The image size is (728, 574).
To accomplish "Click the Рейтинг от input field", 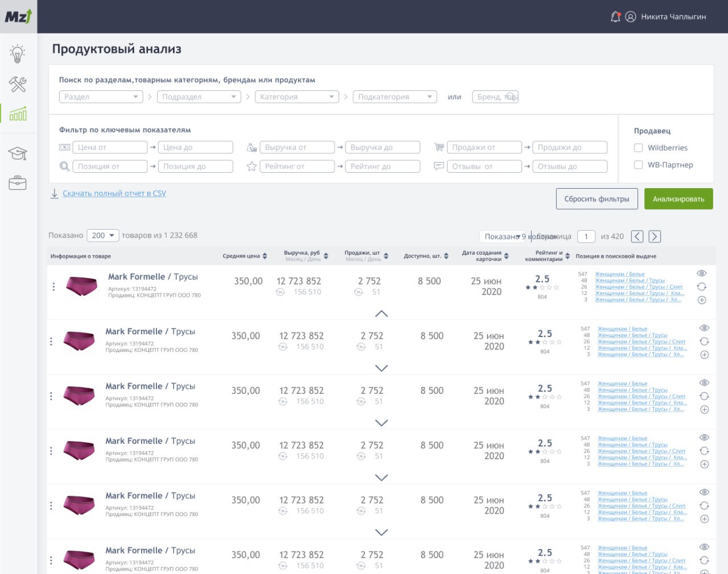I will [297, 167].
